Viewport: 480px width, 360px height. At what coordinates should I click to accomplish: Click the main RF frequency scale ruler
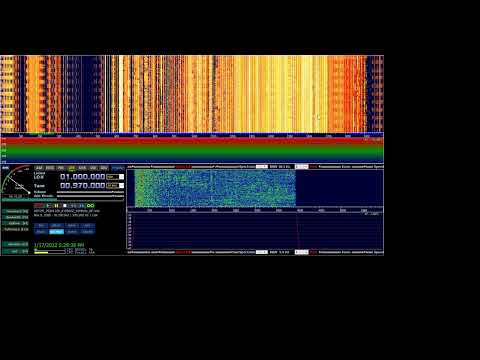(192, 136)
